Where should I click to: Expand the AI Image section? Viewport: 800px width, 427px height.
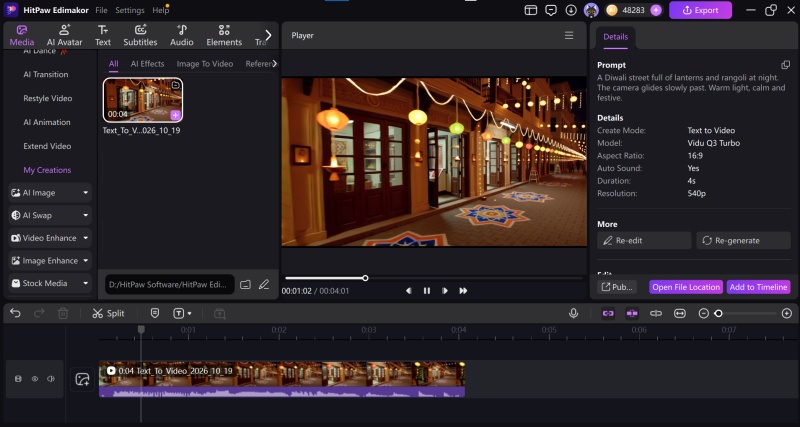point(50,193)
